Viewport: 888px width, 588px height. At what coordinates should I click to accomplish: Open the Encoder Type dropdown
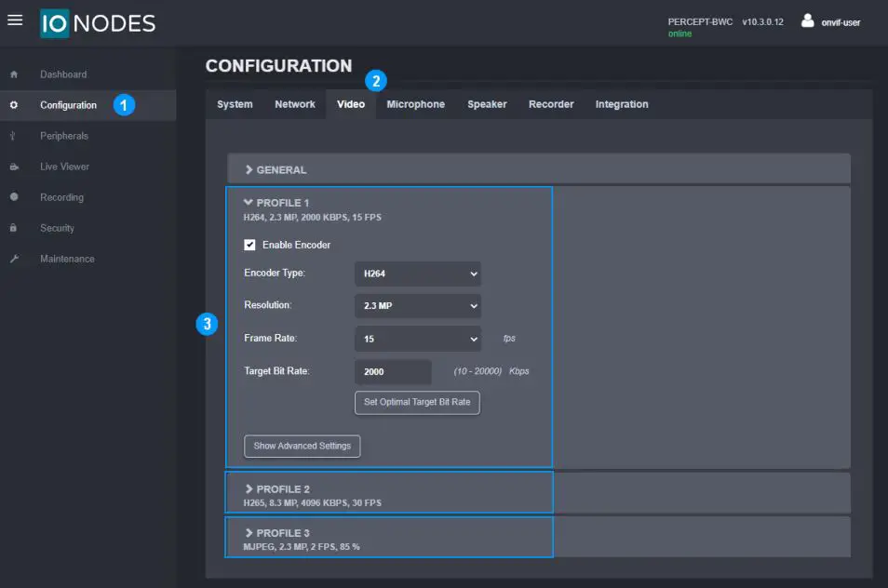[417, 274]
